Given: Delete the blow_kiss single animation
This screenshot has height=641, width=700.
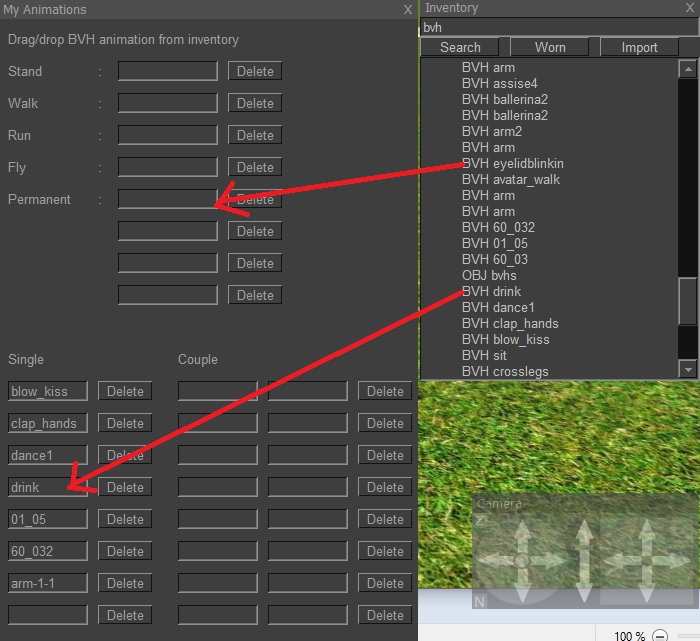Looking at the screenshot, I should pyautogui.click(x=125, y=391).
